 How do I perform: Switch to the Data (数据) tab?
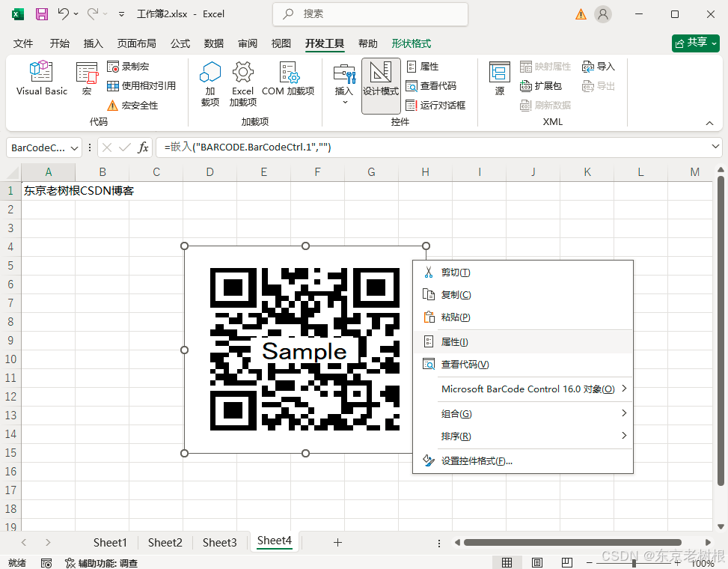tap(213, 43)
